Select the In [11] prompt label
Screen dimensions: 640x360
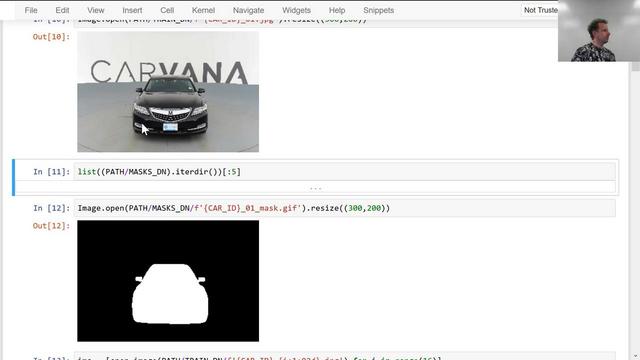[51, 172]
